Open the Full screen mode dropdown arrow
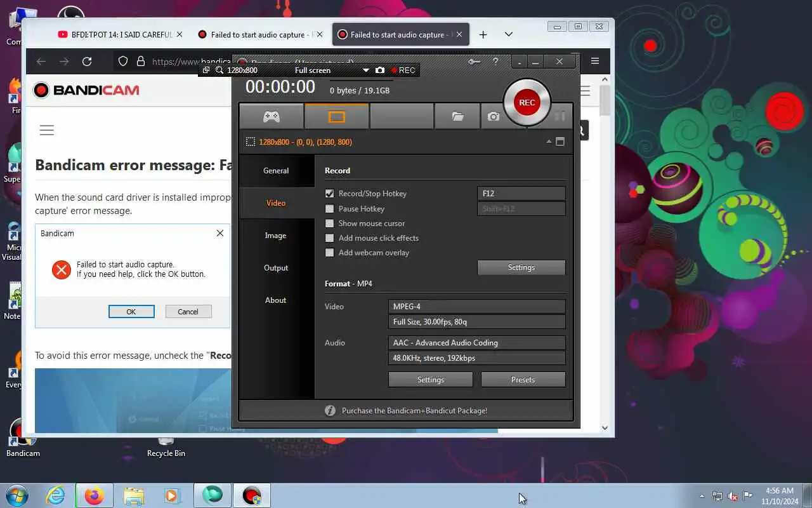Image resolution: width=812 pixels, height=508 pixels. click(x=365, y=70)
